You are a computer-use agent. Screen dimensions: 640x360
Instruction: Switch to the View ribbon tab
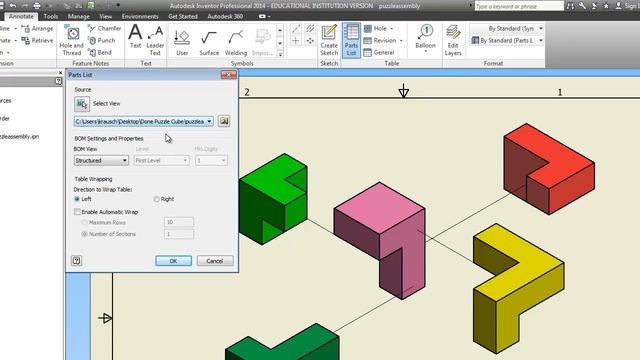pyautogui.click(x=105, y=16)
